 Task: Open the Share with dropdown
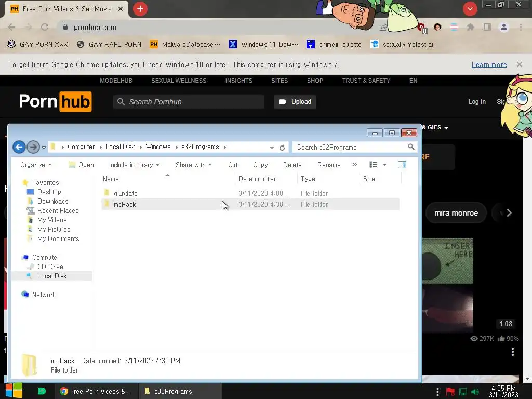pyautogui.click(x=194, y=165)
